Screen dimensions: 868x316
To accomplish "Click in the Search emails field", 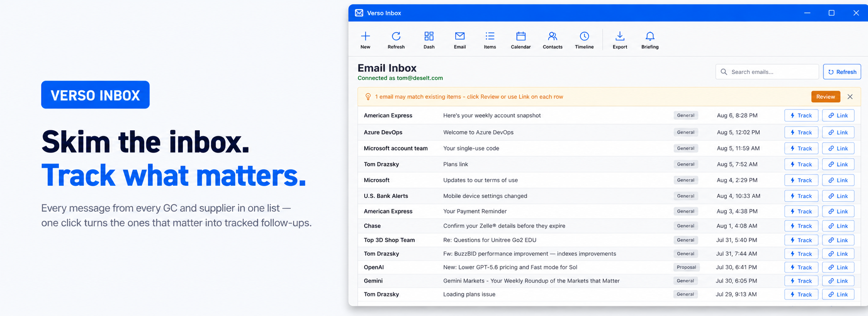I will (767, 72).
